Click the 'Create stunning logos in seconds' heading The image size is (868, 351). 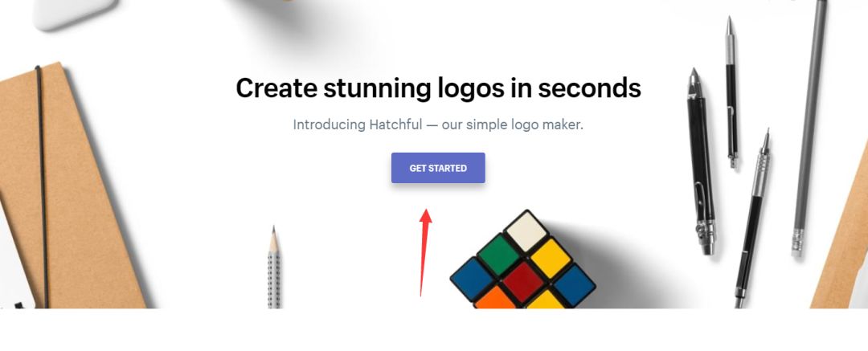tap(439, 88)
